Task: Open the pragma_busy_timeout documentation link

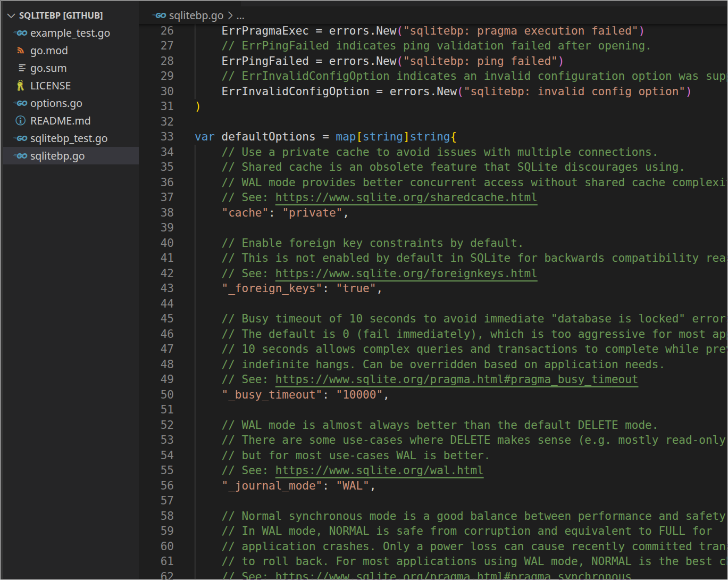Action: coord(456,379)
